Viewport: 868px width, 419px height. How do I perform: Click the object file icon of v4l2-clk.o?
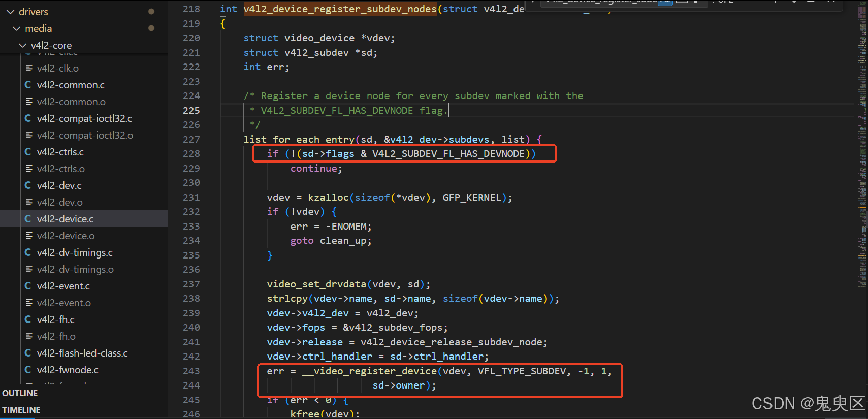click(x=29, y=68)
